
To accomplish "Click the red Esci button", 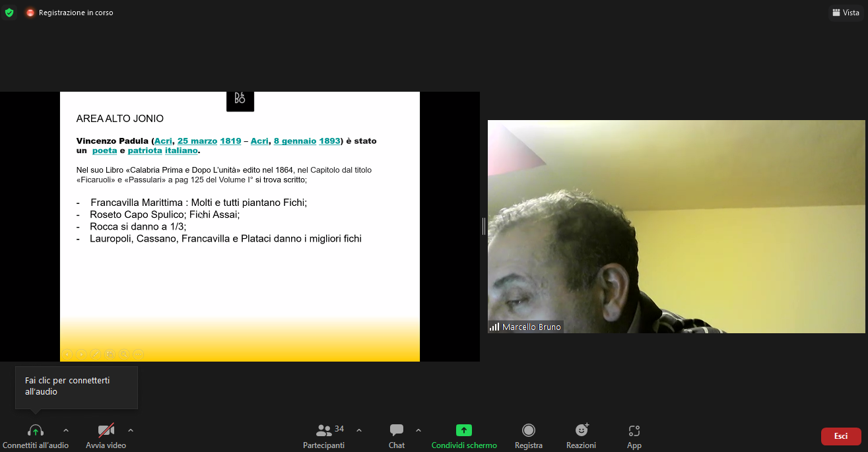I will click(841, 436).
